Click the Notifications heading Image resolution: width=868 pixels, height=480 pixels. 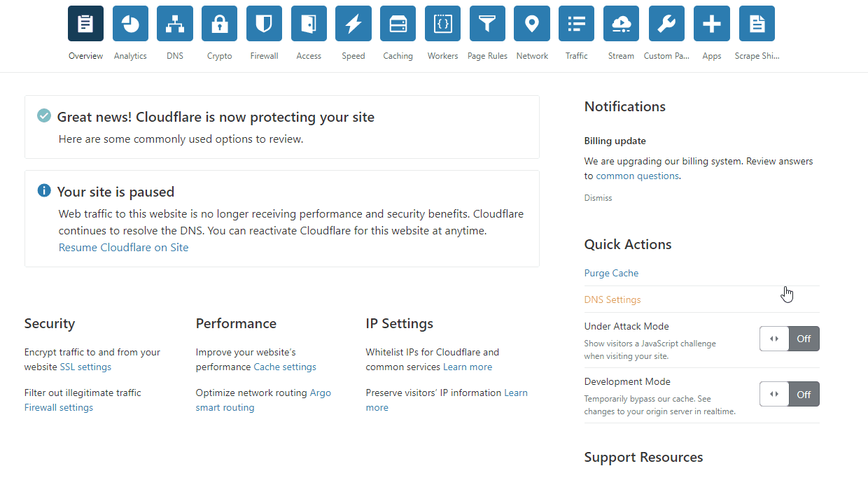pos(624,106)
